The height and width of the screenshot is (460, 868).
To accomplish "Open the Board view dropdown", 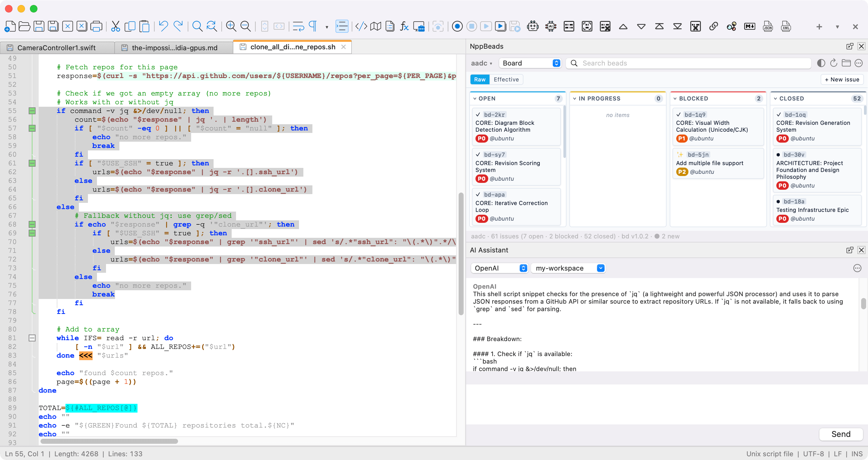I will pos(530,63).
